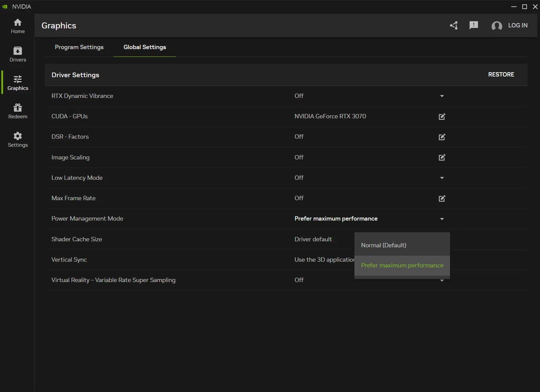Collapse the Power Management Mode dropdown

click(442, 219)
